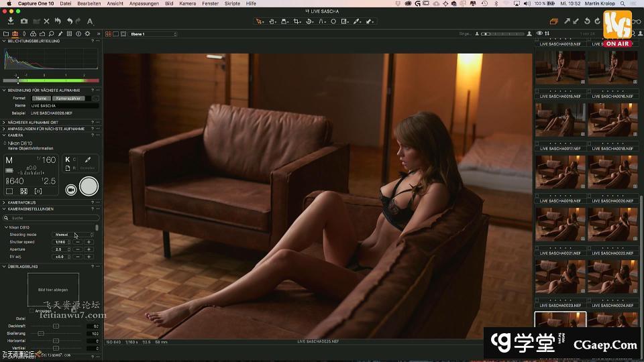644x362 pixels.
Task: Increase Shutter speed with plus button
Action: coord(89,242)
